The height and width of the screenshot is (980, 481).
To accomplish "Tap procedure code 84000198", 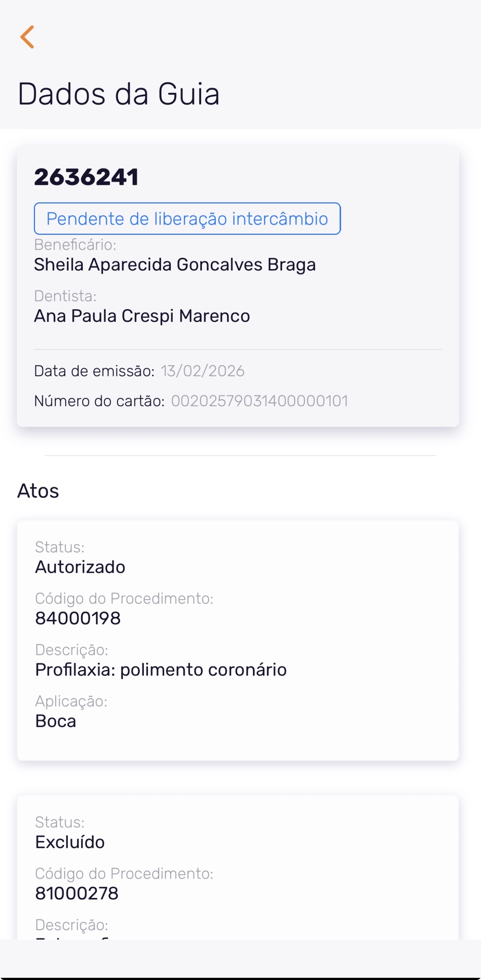I will click(78, 618).
